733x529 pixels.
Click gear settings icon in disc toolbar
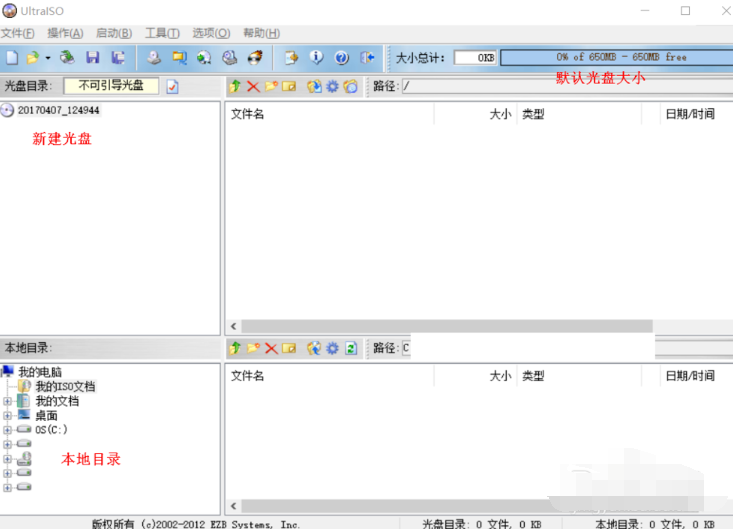pyautogui.click(x=332, y=87)
